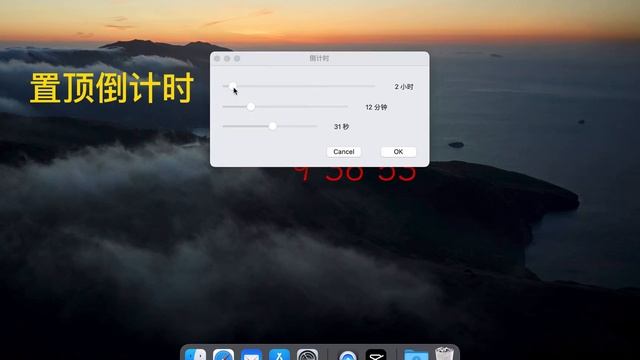Click the blue round app icon in dock
Screen dimensions: 640x360
pos(347,355)
